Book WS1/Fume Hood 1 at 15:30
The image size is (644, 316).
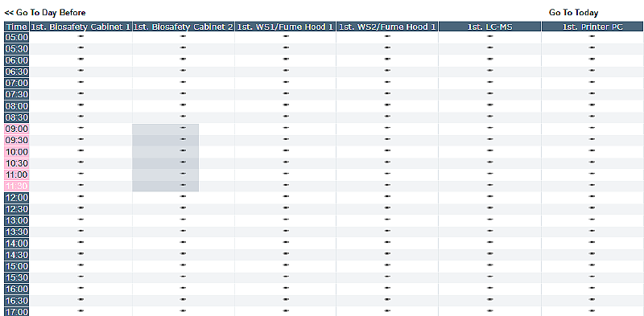click(x=286, y=276)
